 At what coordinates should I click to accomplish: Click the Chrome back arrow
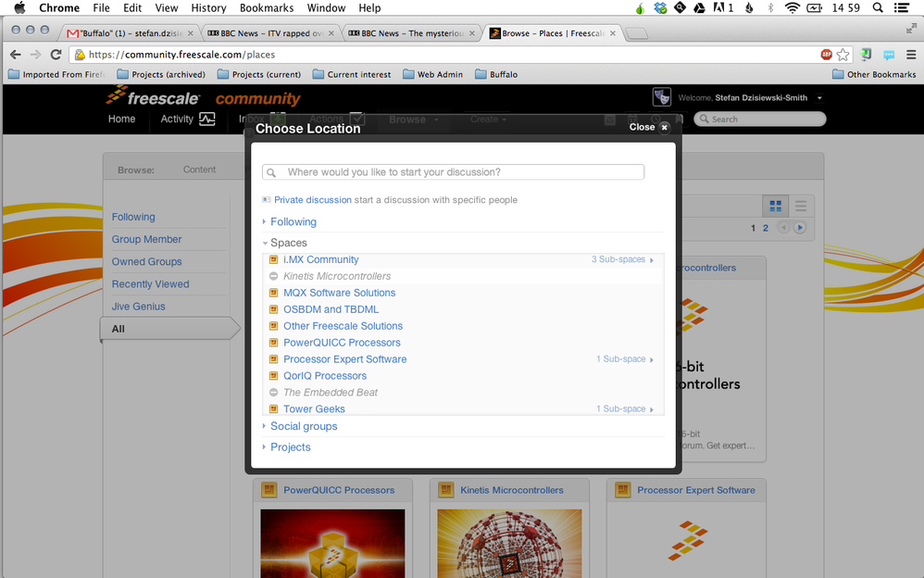point(16,55)
